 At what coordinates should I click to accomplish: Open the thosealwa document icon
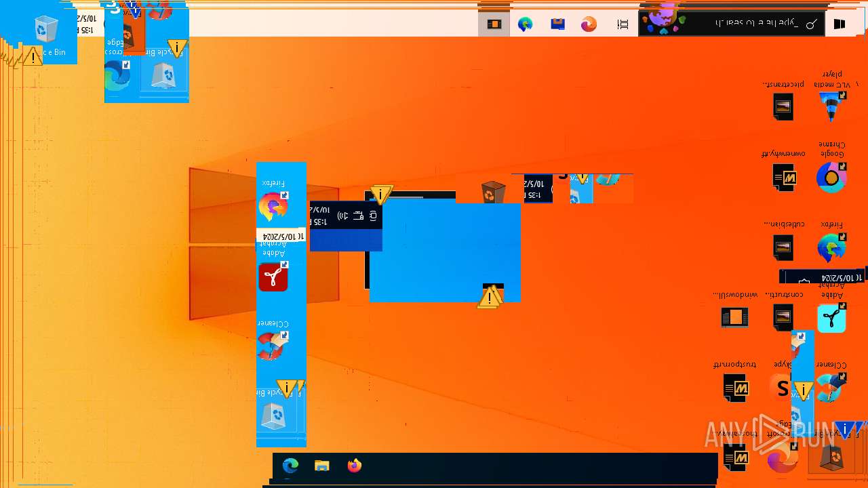coord(735,459)
